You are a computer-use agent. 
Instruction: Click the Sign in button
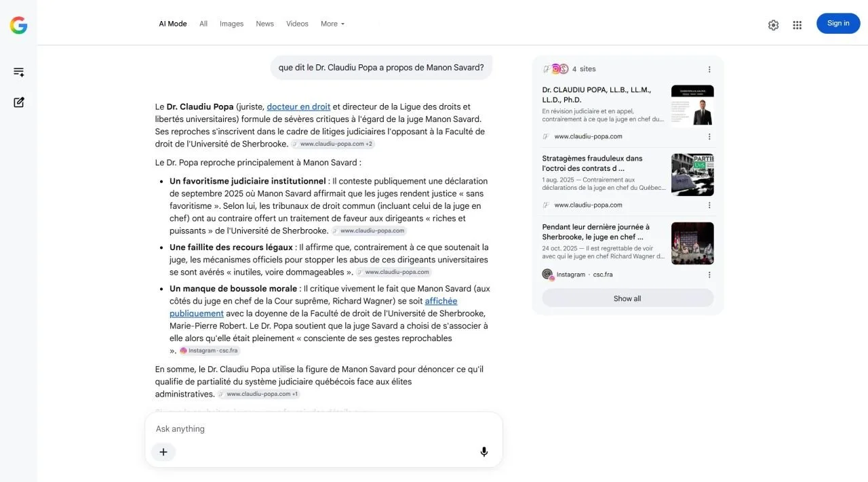point(838,23)
